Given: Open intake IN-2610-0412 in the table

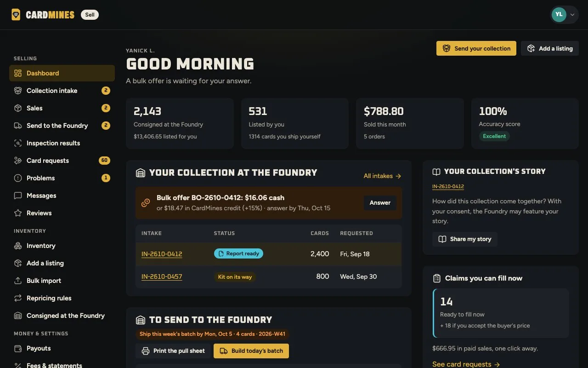Looking at the screenshot, I should [x=162, y=254].
